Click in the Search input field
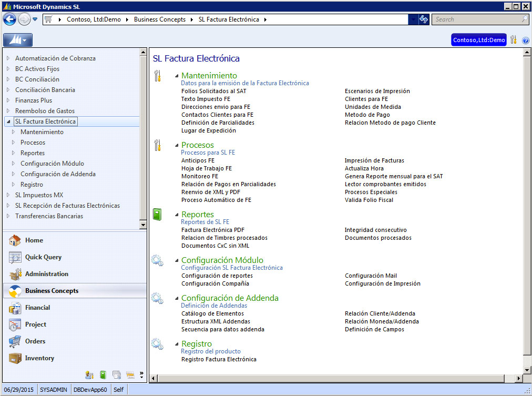 [476, 19]
